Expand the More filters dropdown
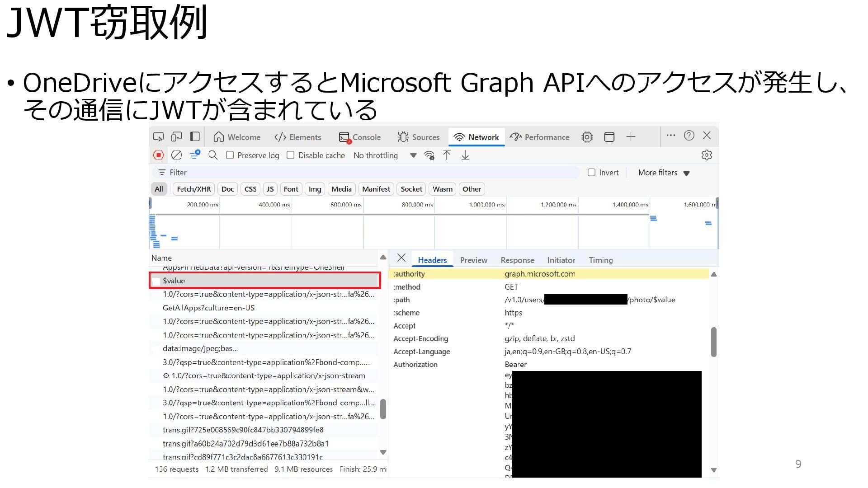 (664, 173)
